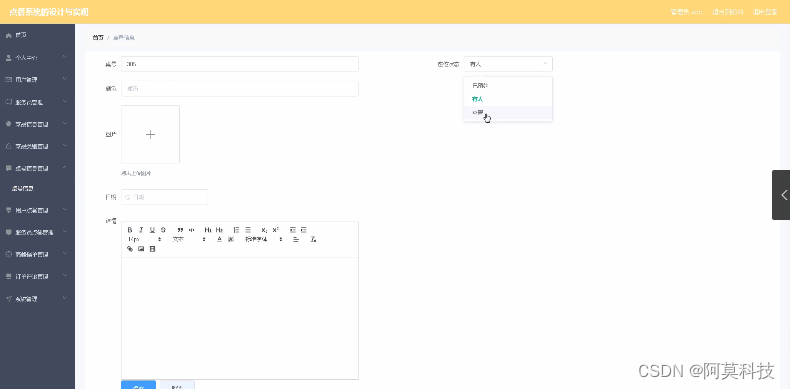Open the background color picker in the editor
790x389 pixels.
coord(231,239)
